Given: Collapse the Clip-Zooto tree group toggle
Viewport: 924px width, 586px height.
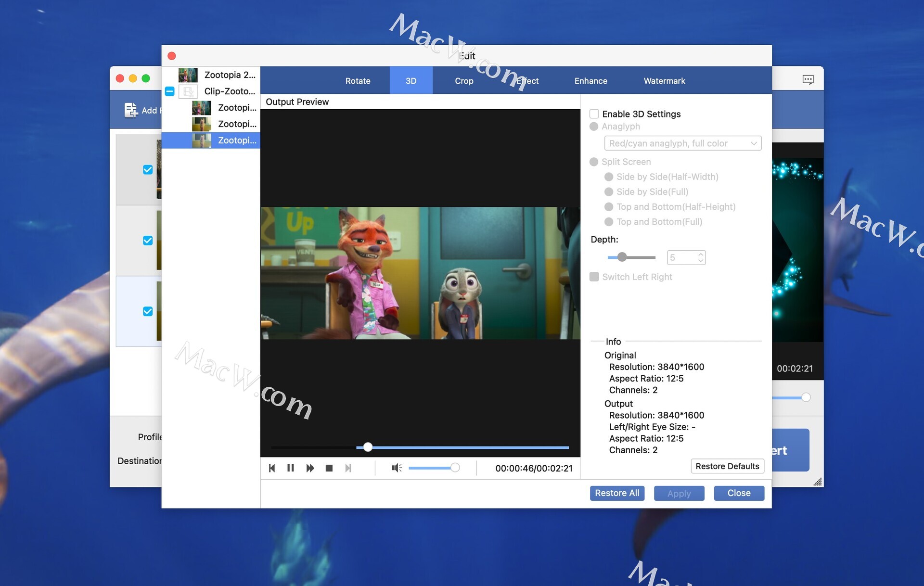Looking at the screenshot, I should point(169,91).
